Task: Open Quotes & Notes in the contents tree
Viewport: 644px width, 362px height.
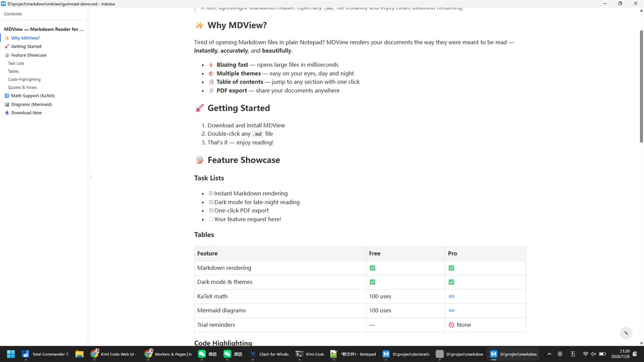Action: [x=22, y=87]
